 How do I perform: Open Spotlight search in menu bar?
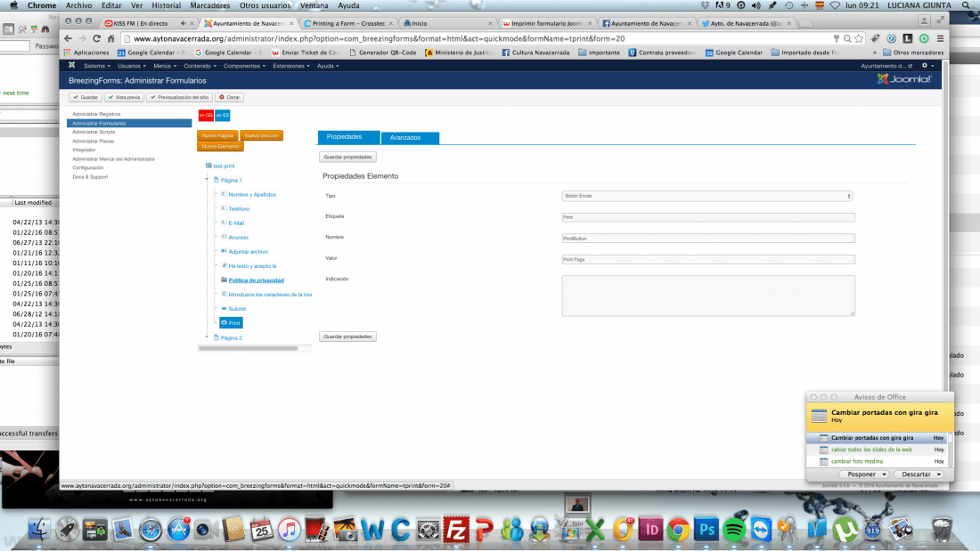[x=966, y=5]
